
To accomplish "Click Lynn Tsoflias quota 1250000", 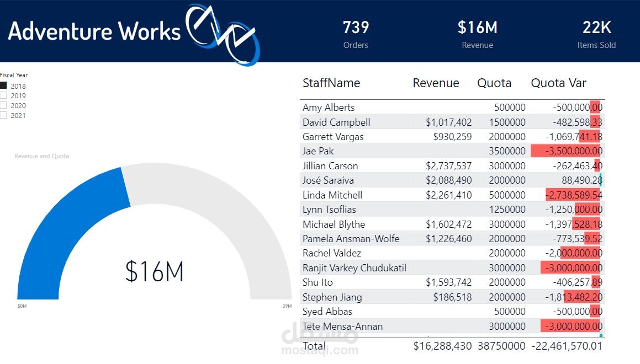I will click(x=507, y=209).
